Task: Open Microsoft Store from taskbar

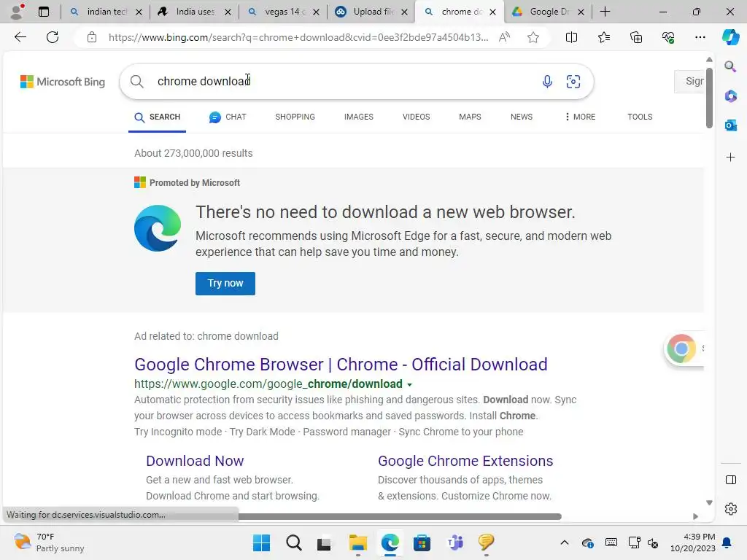Action: (422, 542)
